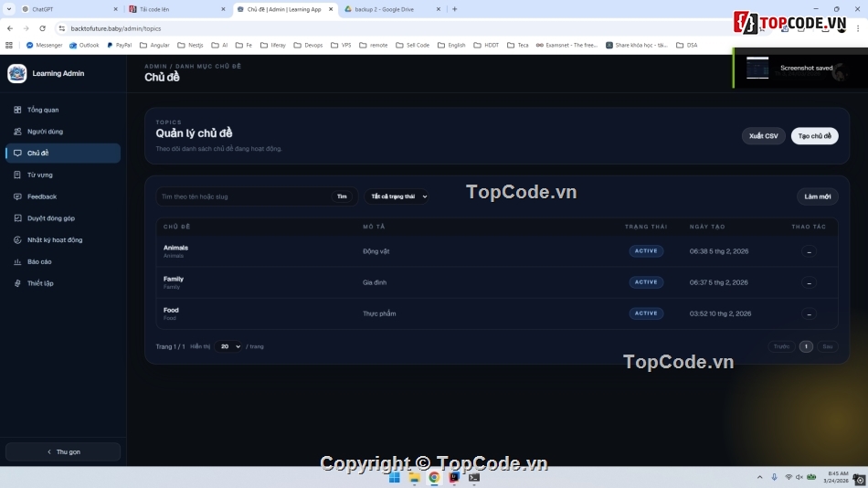Select the Chủ đề sidebar menu item

63,153
